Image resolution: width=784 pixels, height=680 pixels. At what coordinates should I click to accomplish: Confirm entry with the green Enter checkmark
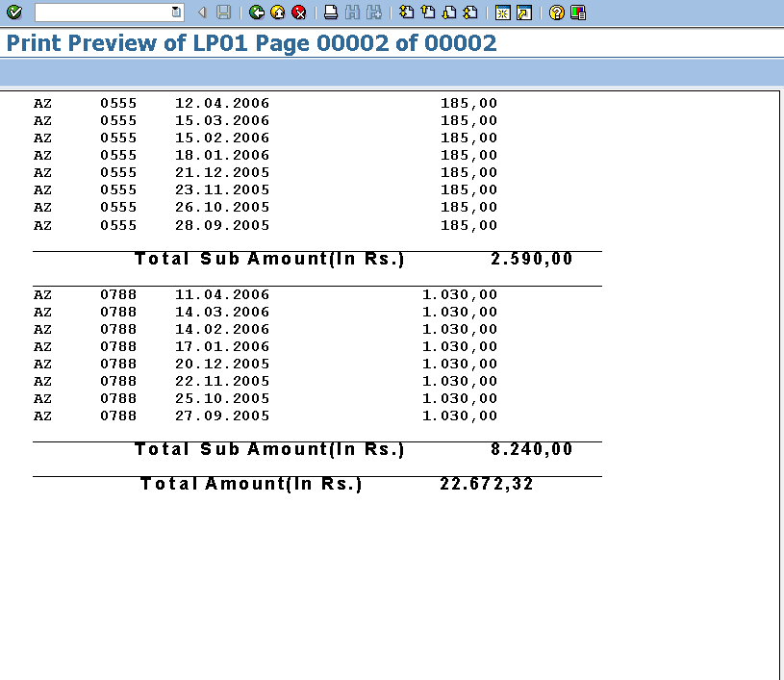tap(13, 13)
